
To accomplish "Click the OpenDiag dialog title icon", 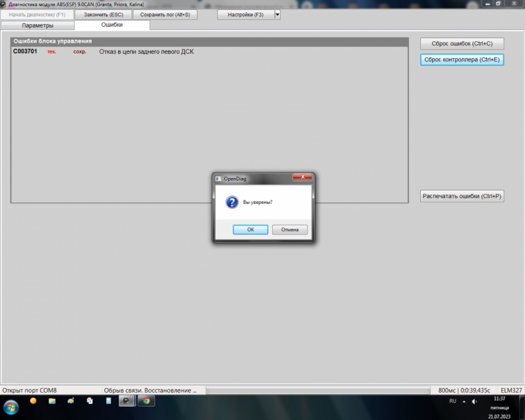I will coord(218,179).
